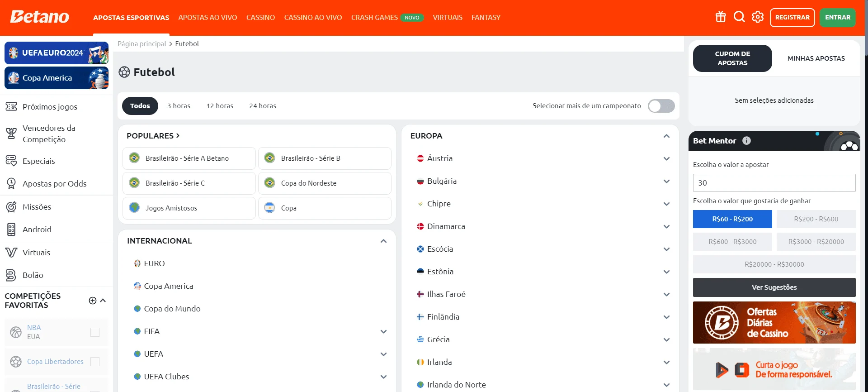Click the basketball icon beside NBA
Screen dimensions: 868x392
point(16,332)
